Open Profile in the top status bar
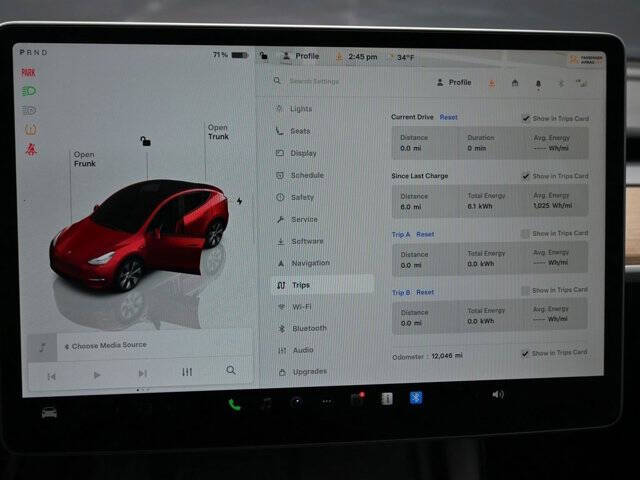 pos(301,56)
